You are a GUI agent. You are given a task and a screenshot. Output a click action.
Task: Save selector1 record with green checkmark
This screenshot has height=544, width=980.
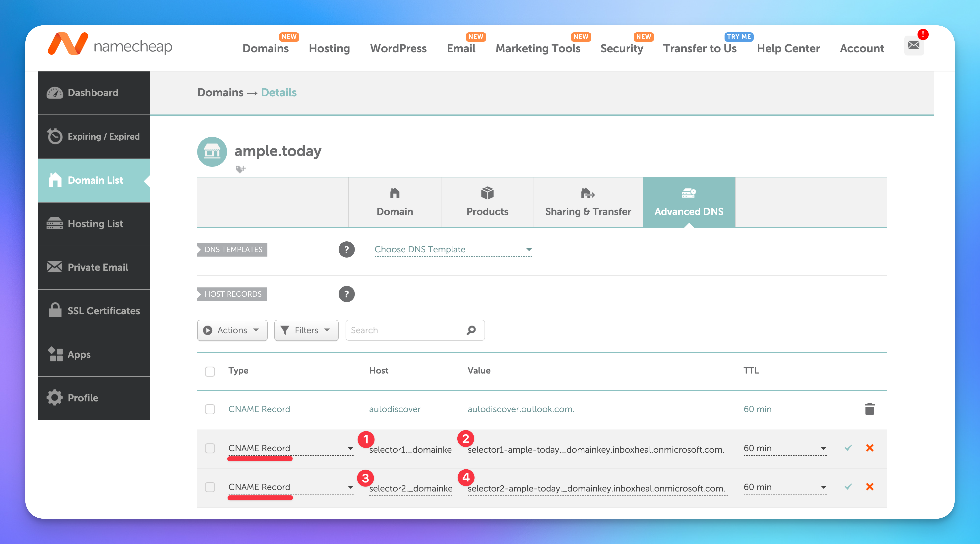pos(848,448)
